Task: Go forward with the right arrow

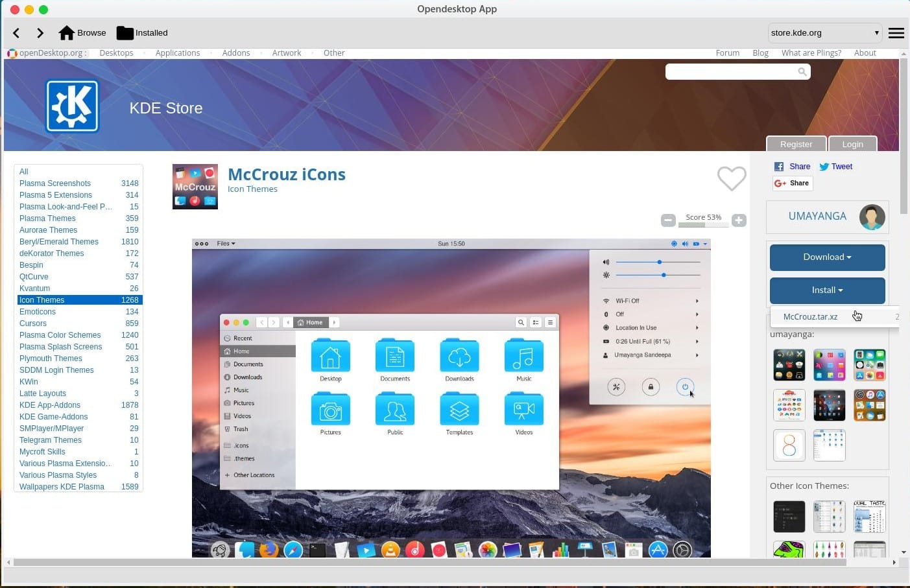Action: [40, 33]
